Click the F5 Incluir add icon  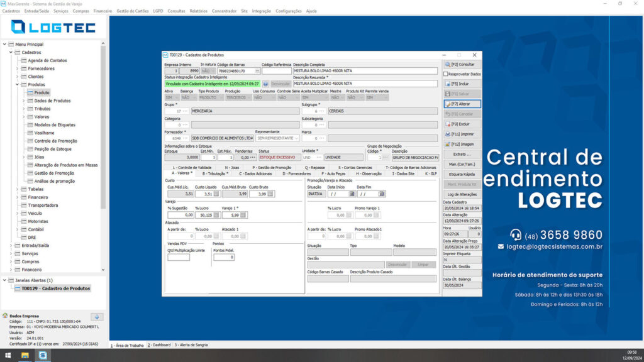(x=448, y=84)
